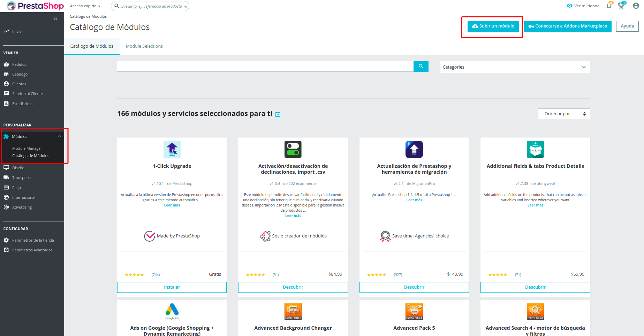
Task: Click Additional fields & tabs module icon
Action: pyautogui.click(x=535, y=149)
